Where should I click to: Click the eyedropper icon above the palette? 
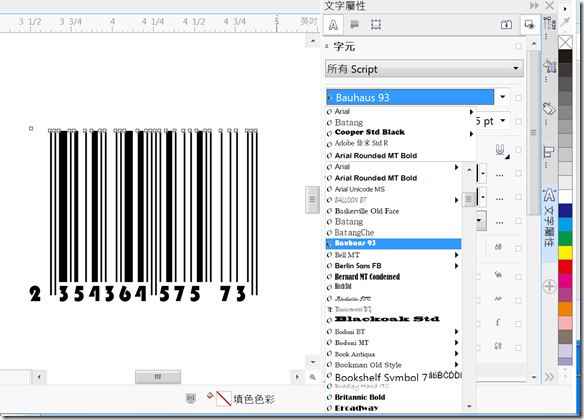coord(565,21)
